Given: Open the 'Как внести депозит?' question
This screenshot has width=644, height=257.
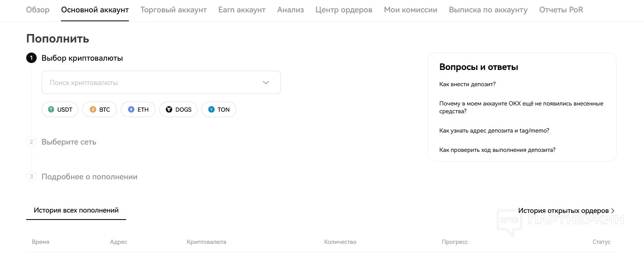Looking at the screenshot, I should coord(467,84).
